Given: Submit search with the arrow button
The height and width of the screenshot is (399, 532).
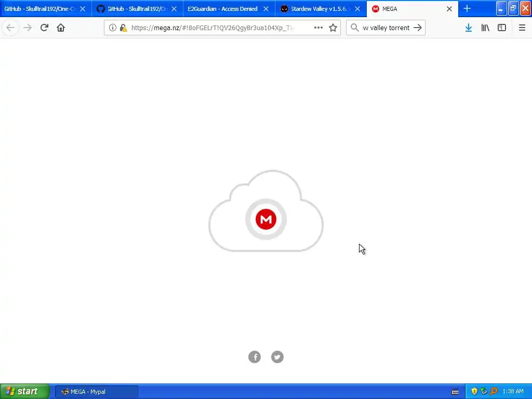Looking at the screenshot, I should click(x=418, y=28).
